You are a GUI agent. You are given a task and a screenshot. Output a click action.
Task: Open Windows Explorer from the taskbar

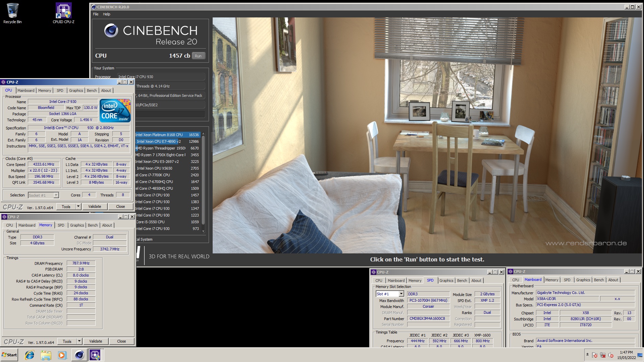[x=46, y=355]
